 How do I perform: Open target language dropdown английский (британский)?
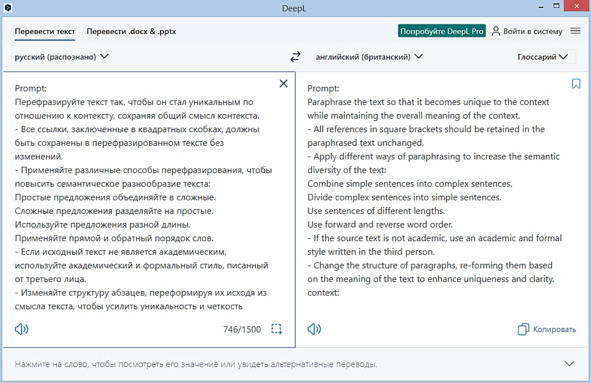(369, 57)
